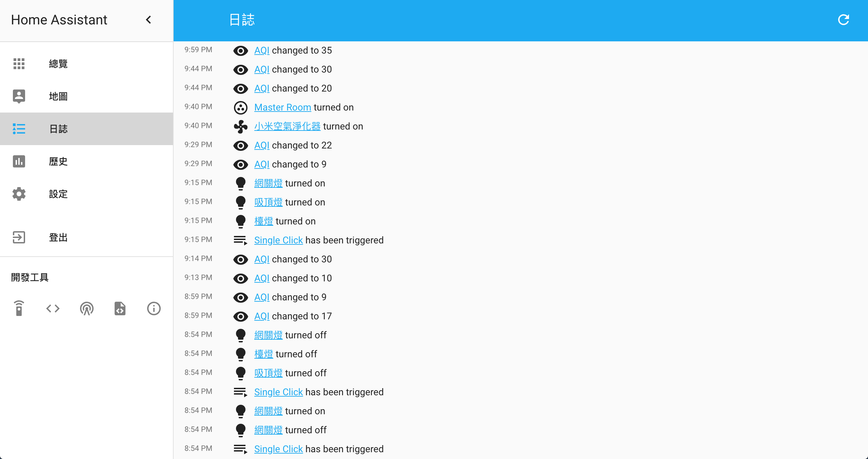
Task: Refresh the logbook with the reload icon
Action: (x=843, y=20)
